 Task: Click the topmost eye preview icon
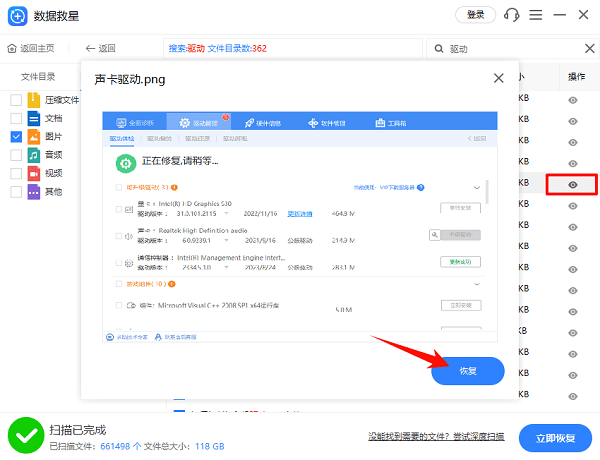pos(572,100)
